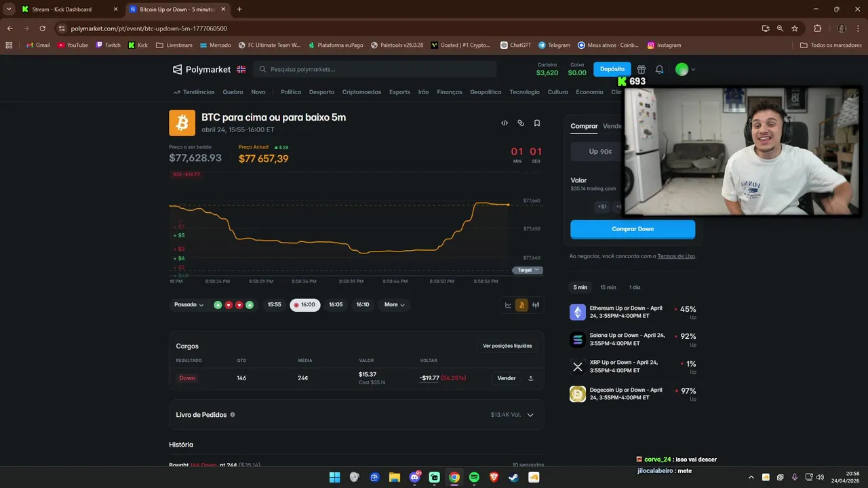The width and height of the screenshot is (868, 488).
Task: Select the 15:55 time slot
Action: tap(274, 305)
